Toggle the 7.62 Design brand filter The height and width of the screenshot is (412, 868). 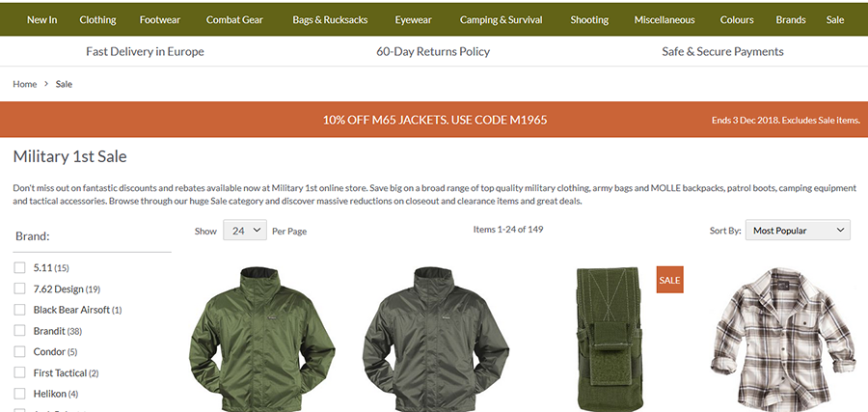[x=19, y=288]
